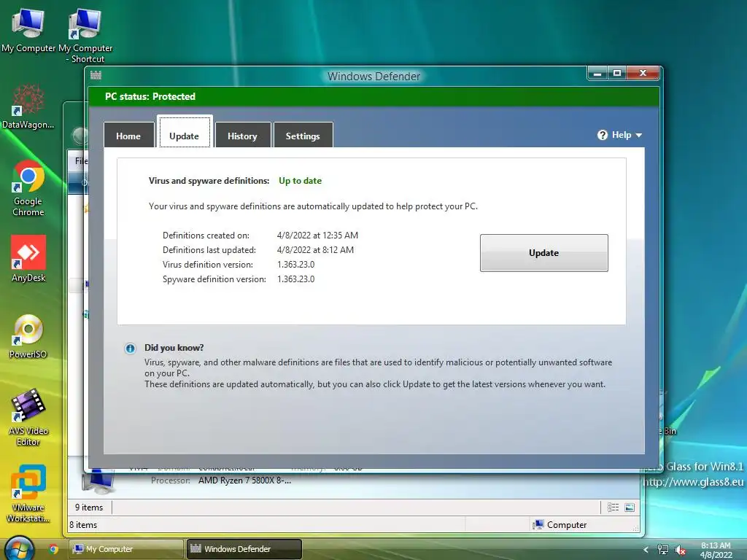Click the 4/8/2022 at 12:35 AM value

pyautogui.click(x=317, y=236)
